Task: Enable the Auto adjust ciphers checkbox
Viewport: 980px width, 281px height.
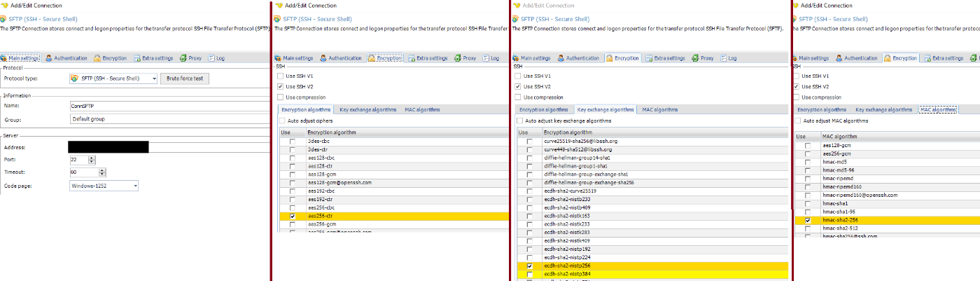Action: pos(281,121)
